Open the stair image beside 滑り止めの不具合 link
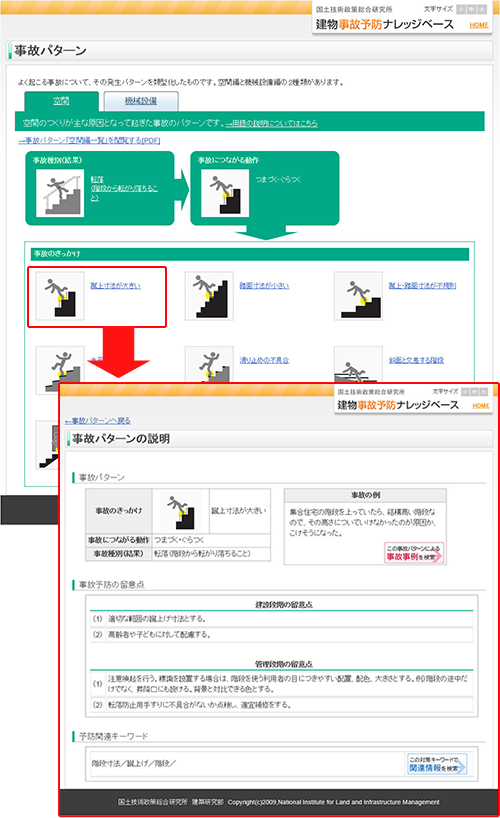Viewport: 500px width, 818px height. tap(209, 365)
